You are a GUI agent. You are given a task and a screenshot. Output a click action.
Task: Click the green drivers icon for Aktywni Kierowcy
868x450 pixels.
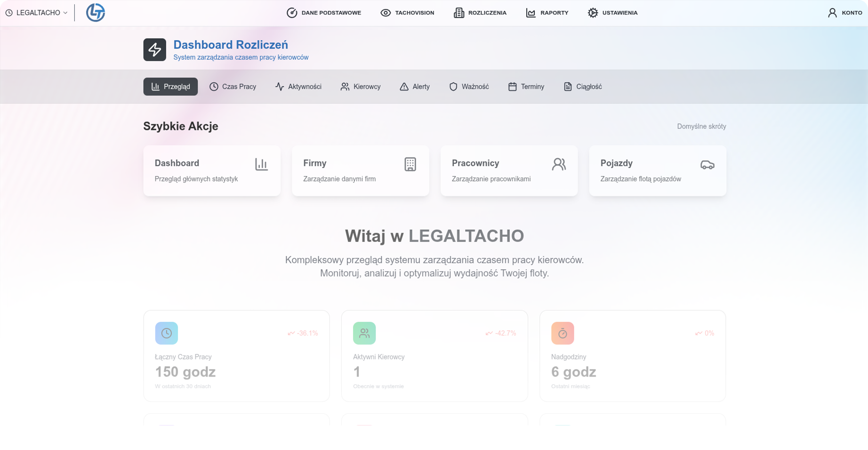tap(364, 333)
